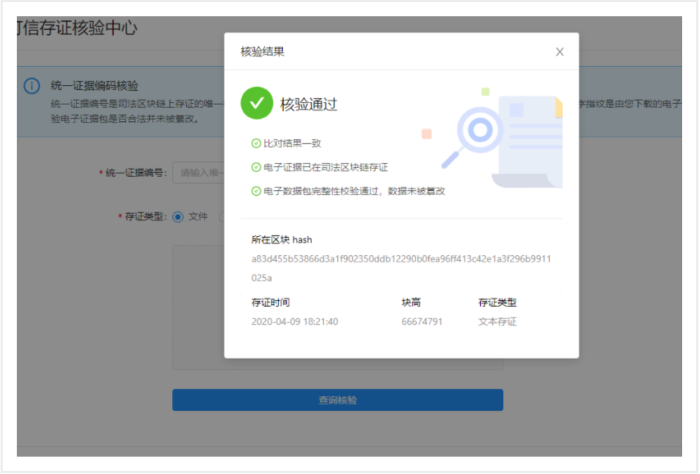
Task: Click the 统一证据编码核验 banner heading
Action: (94, 84)
